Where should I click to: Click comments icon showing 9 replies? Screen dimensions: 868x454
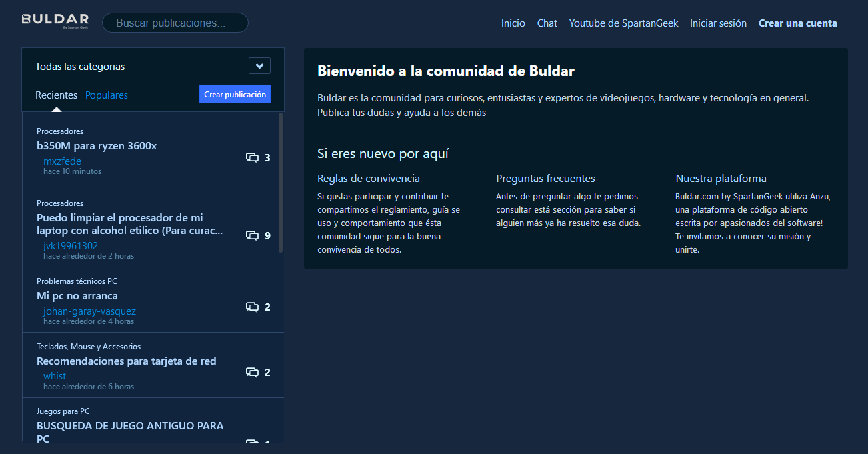pos(252,235)
